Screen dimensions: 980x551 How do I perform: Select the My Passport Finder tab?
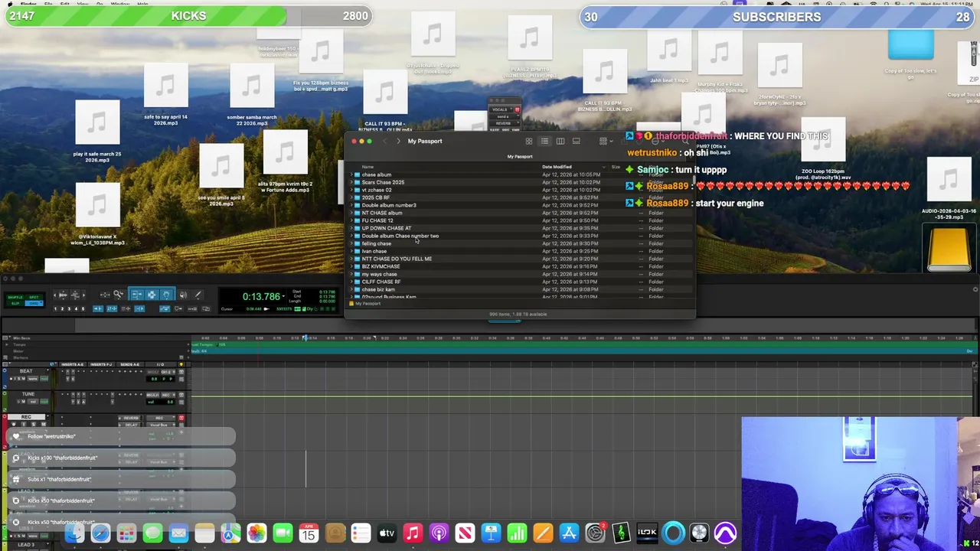tap(520, 156)
